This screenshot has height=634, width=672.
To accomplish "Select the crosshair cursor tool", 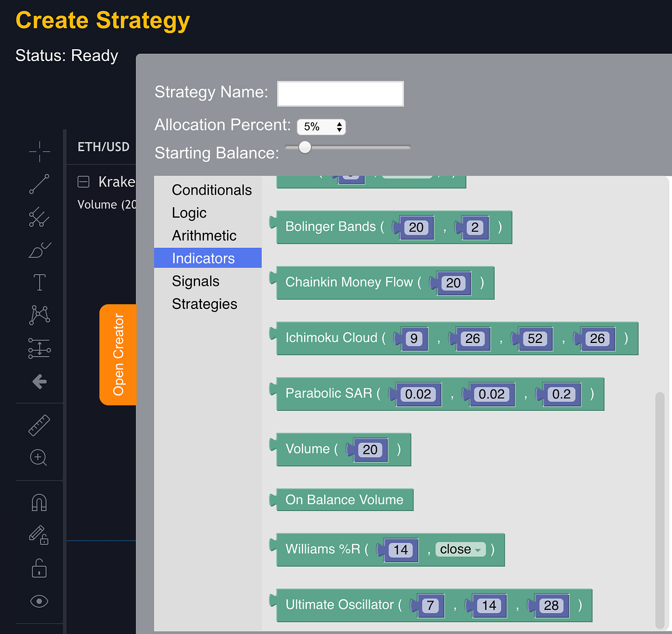I will pyautogui.click(x=39, y=151).
